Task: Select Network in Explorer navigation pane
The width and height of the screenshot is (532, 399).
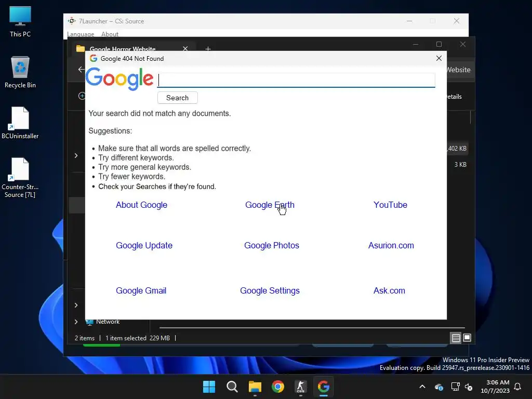Action: (108, 322)
